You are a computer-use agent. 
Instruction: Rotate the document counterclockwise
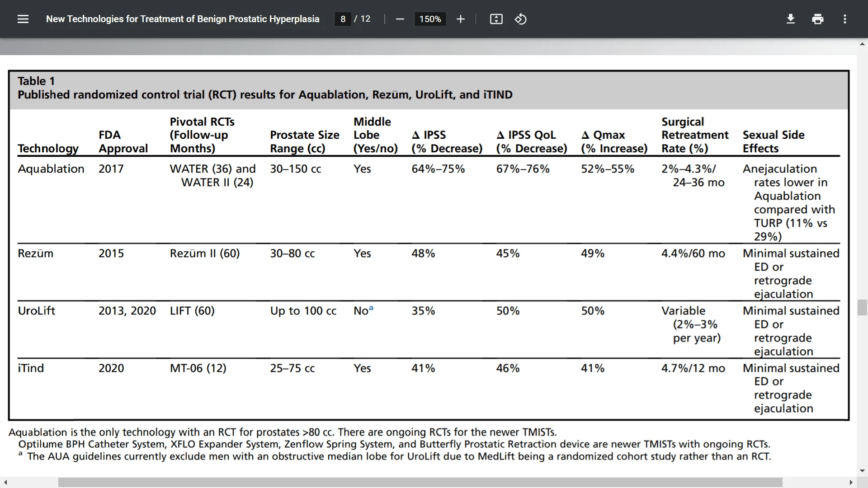[x=520, y=19]
